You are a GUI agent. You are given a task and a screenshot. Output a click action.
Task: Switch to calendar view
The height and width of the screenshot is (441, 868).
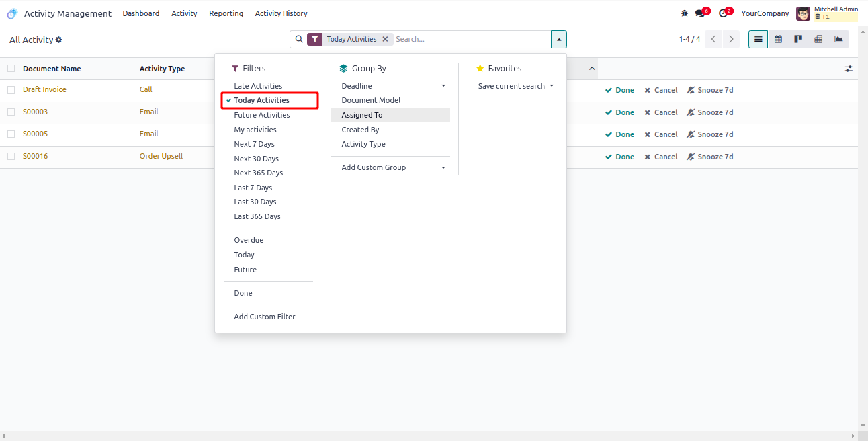[778, 39]
